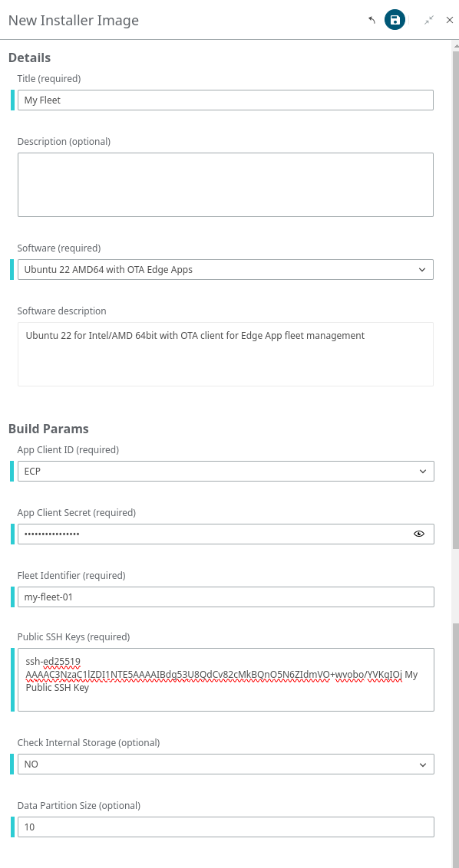Edit the Data Partition Size value
Screen dimensions: 459x868
pyautogui.click(x=226, y=827)
